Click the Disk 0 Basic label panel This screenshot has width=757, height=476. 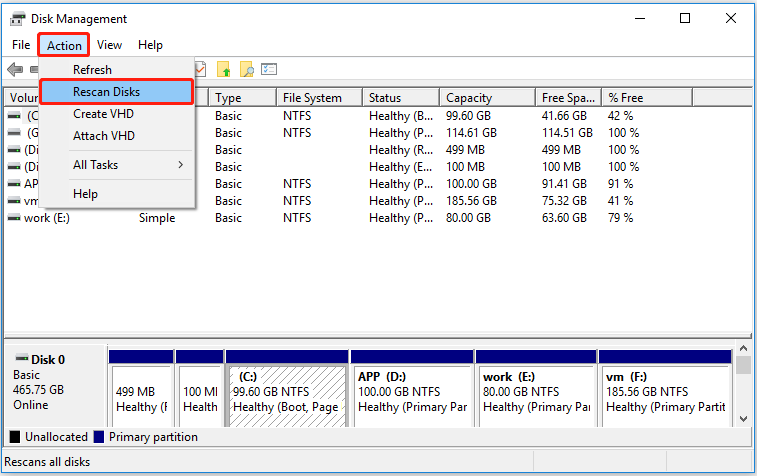coord(56,385)
